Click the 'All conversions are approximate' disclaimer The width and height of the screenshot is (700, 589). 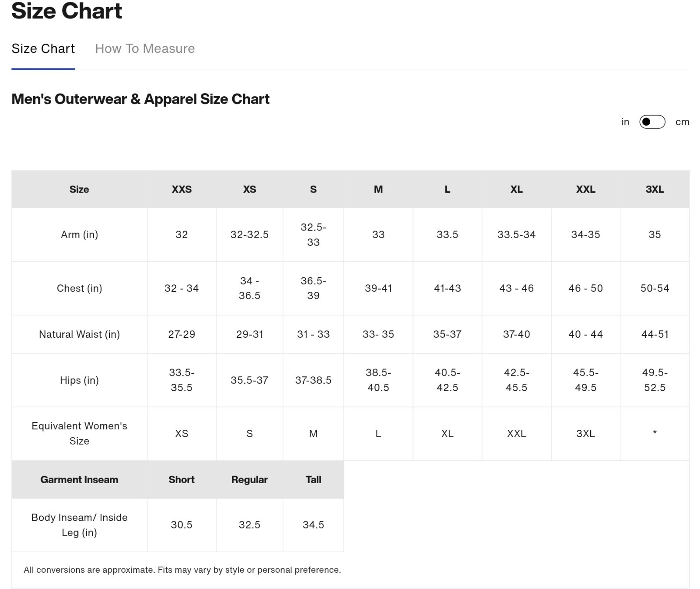point(182,570)
